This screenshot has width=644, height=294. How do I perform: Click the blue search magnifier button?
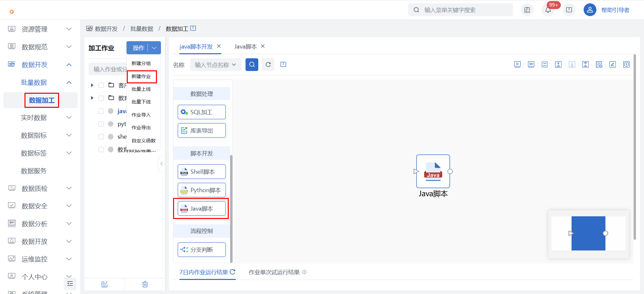coord(252,65)
